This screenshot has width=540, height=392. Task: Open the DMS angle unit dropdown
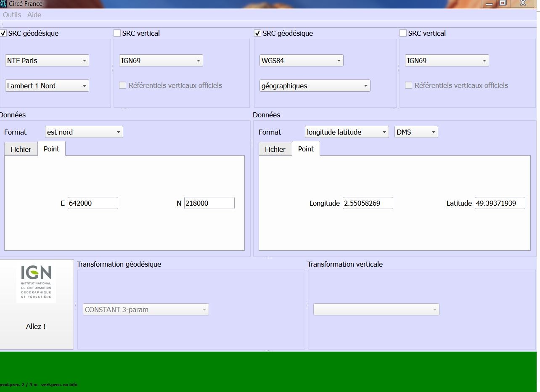tap(416, 132)
